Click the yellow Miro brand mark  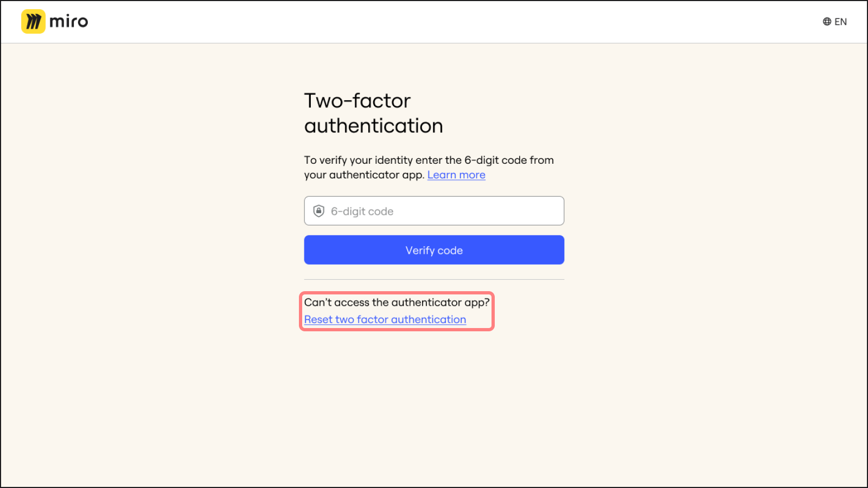(33, 22)
